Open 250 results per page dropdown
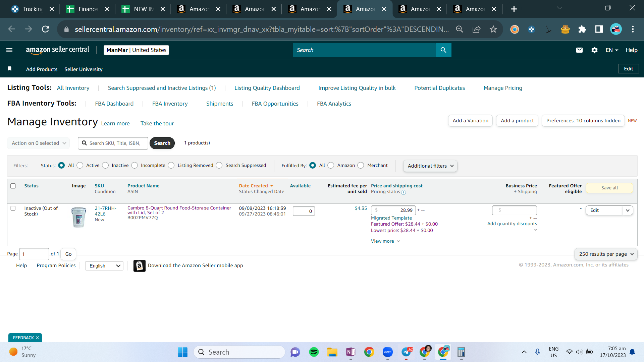 (x=606, y=254)
